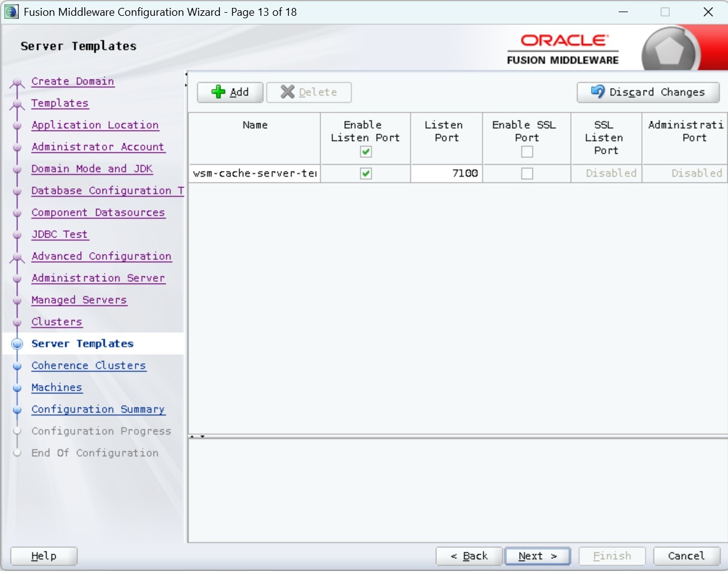Edit the Listen Port value 7100
Viewport: 728px width, 574px height.
pos(447,173)
